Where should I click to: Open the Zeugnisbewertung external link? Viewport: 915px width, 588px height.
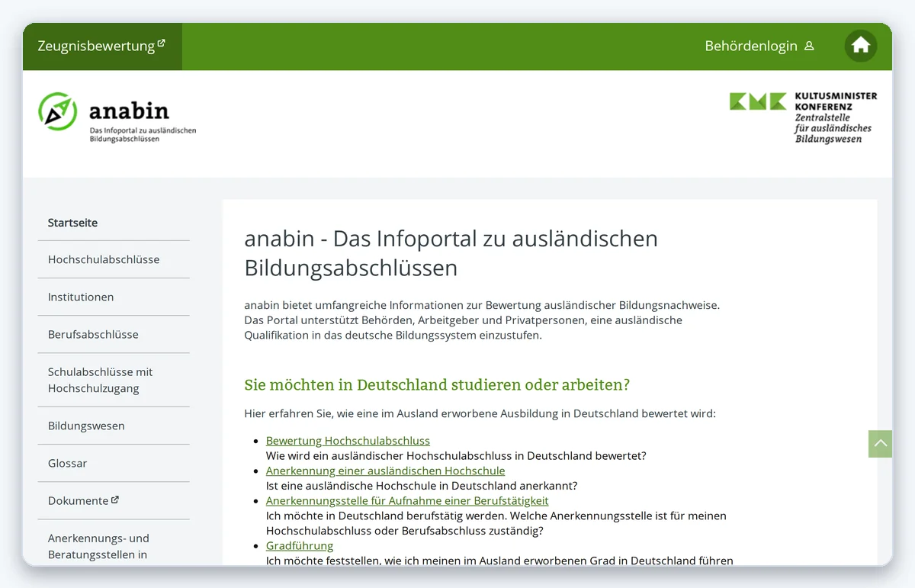(x=101, y=46)
